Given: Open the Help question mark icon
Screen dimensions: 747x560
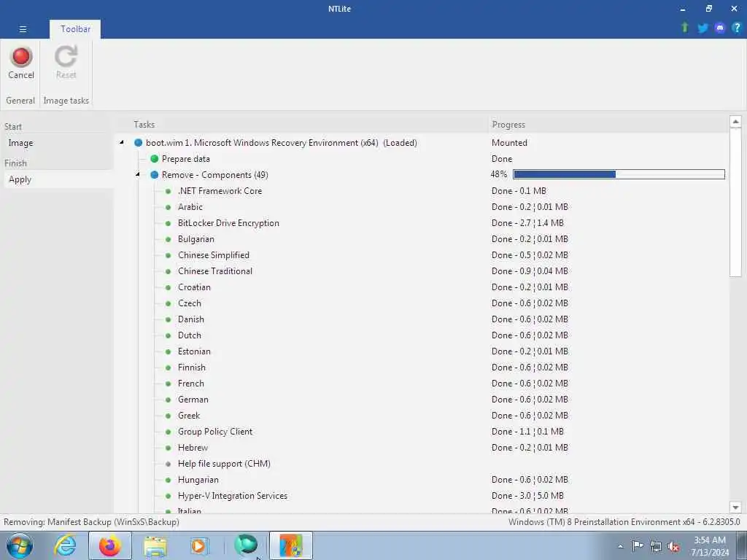Looking at the screenshot, I should click(x=737, y=28).
